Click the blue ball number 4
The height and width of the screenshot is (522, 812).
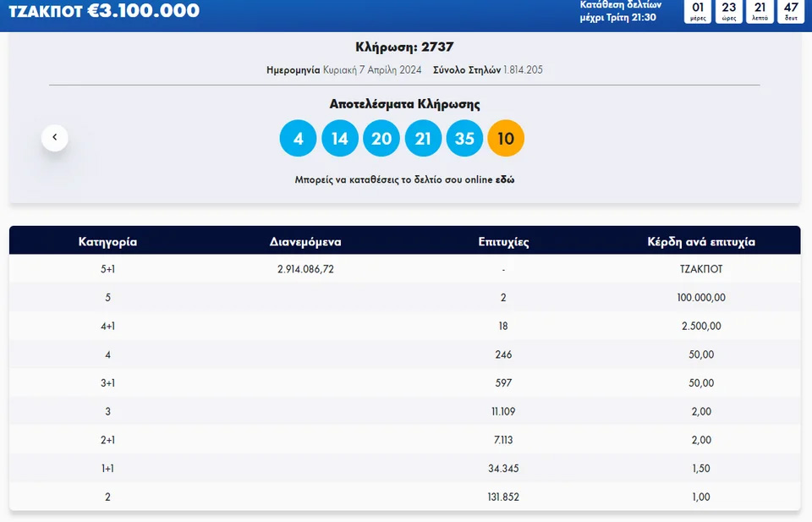click(298, 139)
